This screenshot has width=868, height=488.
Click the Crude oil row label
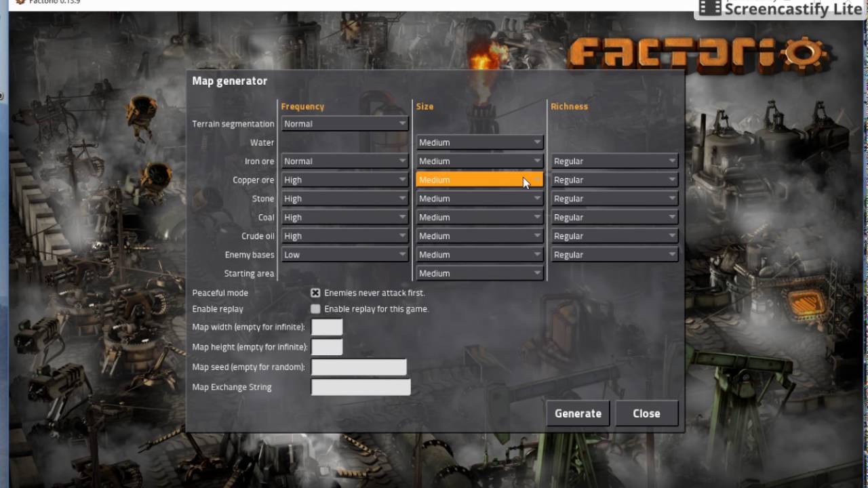tap(258, 237)
